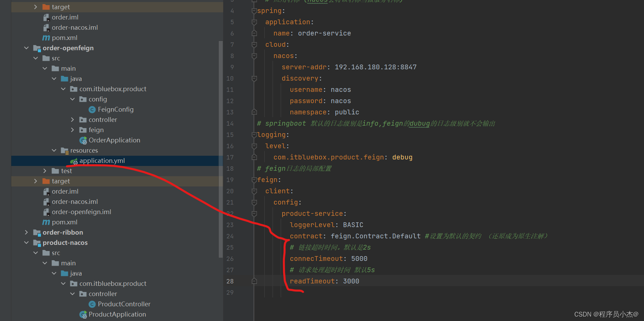Collapse the resources folder chevron

(54, 151)
